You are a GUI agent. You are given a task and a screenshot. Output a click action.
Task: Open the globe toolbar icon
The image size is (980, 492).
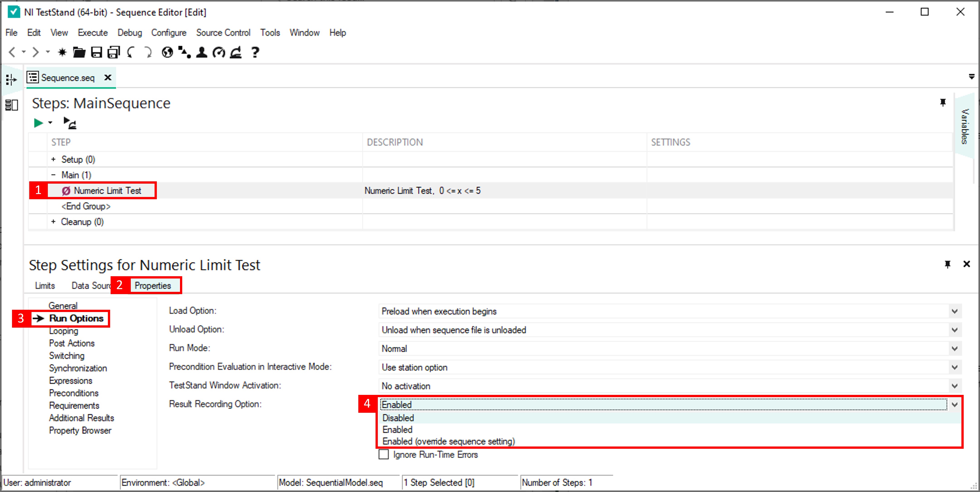click(167, 52)
